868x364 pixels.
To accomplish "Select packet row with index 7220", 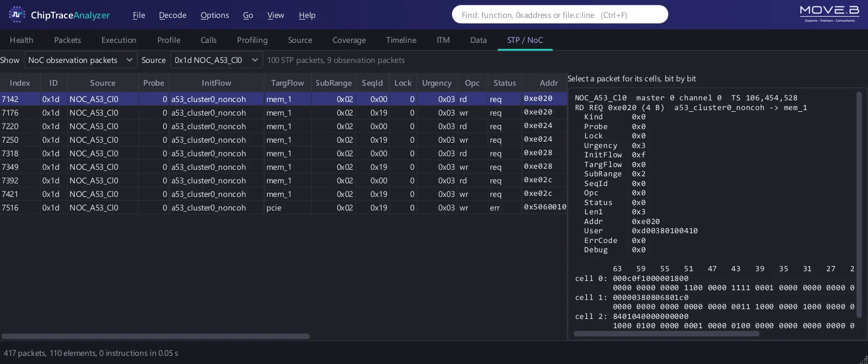I will (283, 126).
